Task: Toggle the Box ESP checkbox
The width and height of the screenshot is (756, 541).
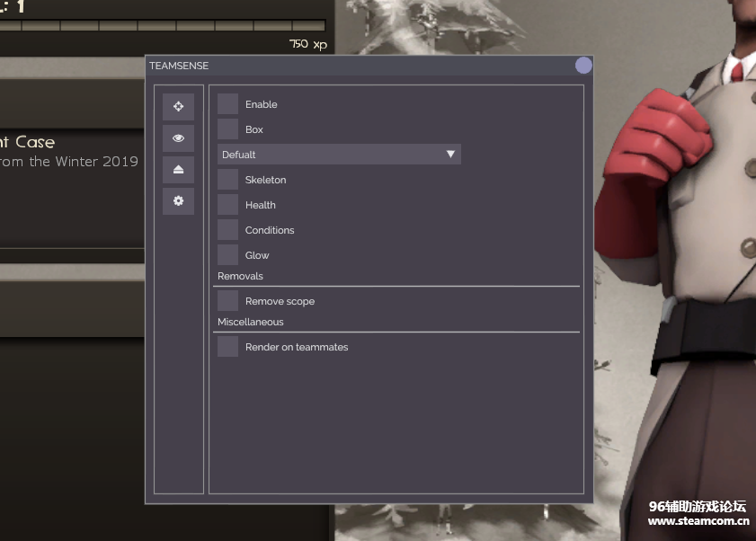Action: point(227,129)
